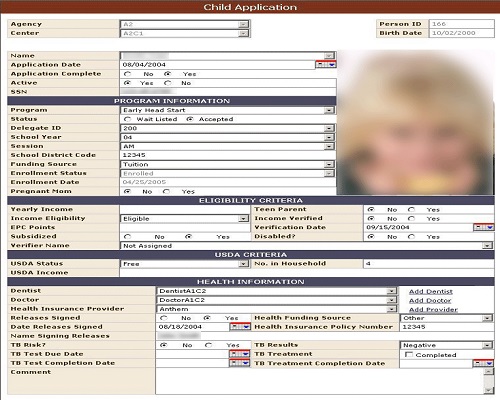The image size is (500, 400).
Task: Click the Health Insurance Policy Number field
Action: tap(447, 327)
